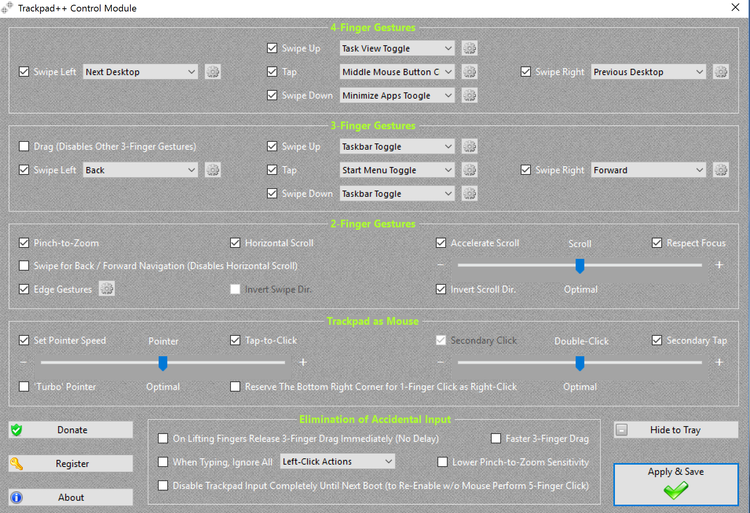The width and height of the screenshot is (750, 513).
Task: Open the Back action dropdown
Action: click(x=140, y=170)
